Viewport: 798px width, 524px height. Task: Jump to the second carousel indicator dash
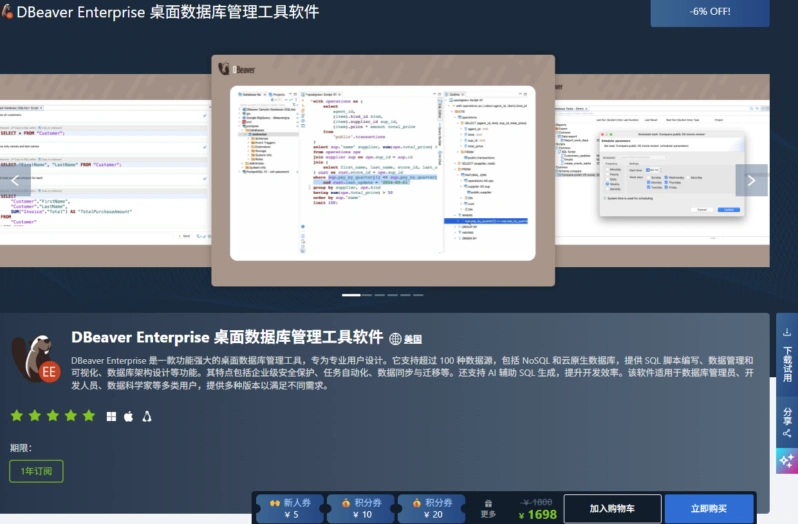(367, 295)
